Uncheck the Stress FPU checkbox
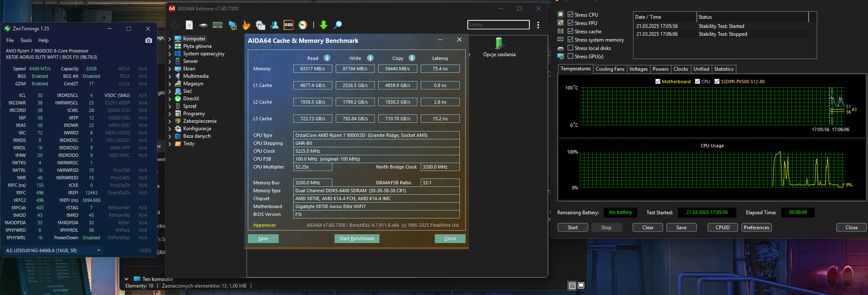868x295 pixels. pyautogui.click(x=571, y=23)
